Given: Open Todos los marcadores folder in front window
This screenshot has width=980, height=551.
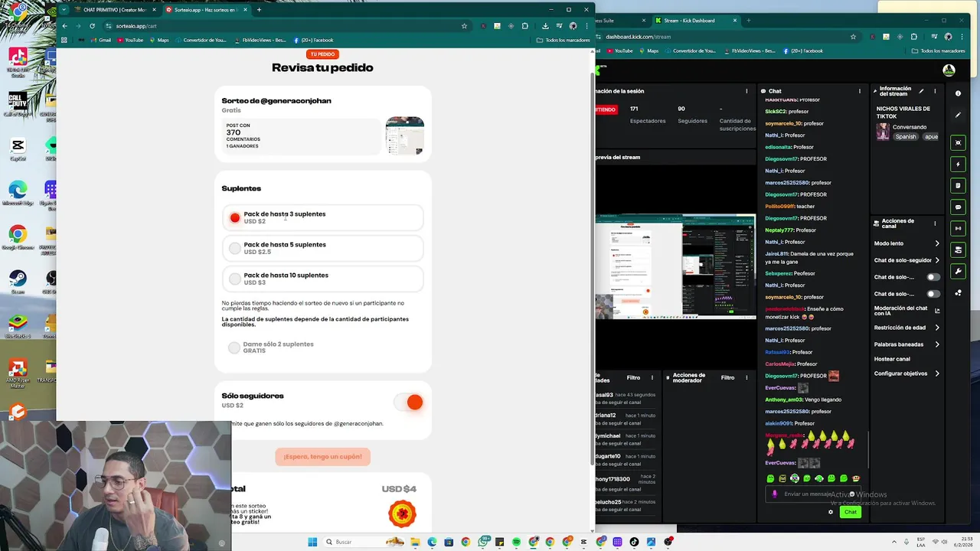Looking at the screenshot, I should point(563,40).
